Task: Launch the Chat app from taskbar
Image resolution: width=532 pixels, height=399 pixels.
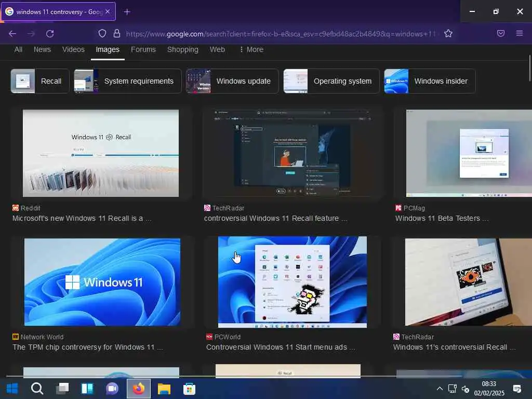Action: point(112,389)
